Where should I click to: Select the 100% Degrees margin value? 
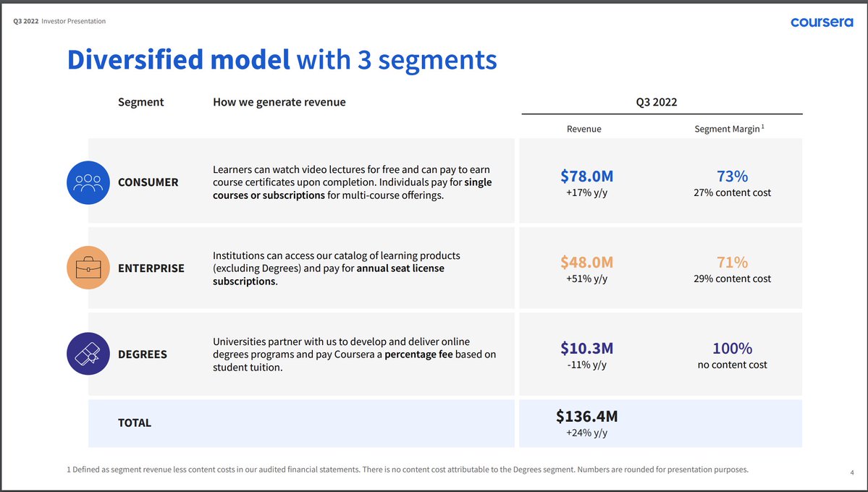pos(732,348)
